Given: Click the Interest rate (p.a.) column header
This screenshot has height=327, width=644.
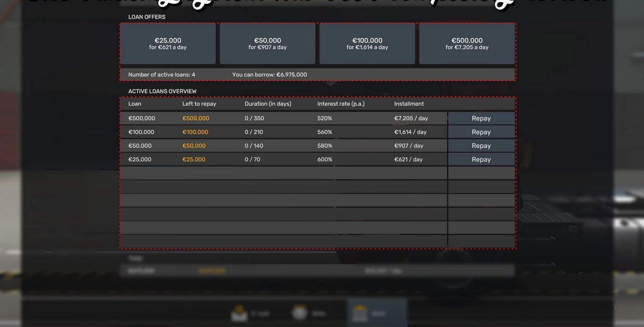Looking at the screenshot, I should [341, 104].
